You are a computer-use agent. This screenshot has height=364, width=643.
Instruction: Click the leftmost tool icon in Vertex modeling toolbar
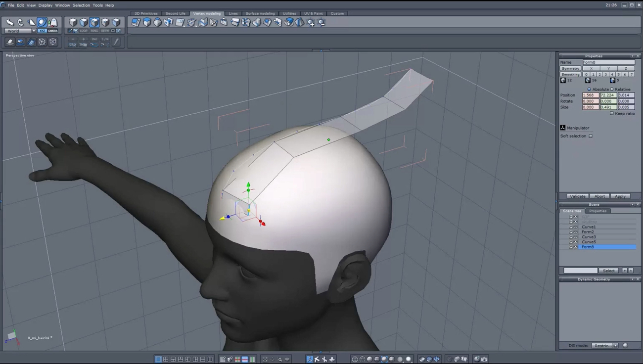pyautogui.click(x=135, y=22)
